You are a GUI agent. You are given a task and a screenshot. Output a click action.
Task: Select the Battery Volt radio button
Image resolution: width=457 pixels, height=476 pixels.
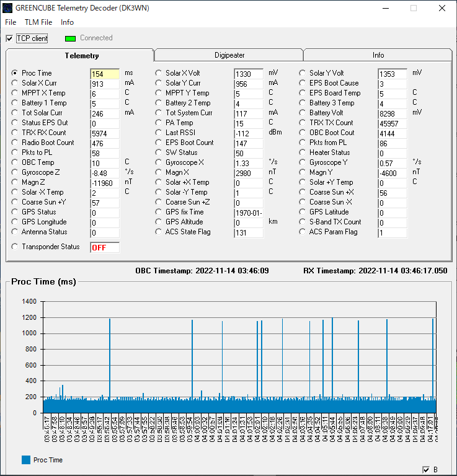(302, 113)
